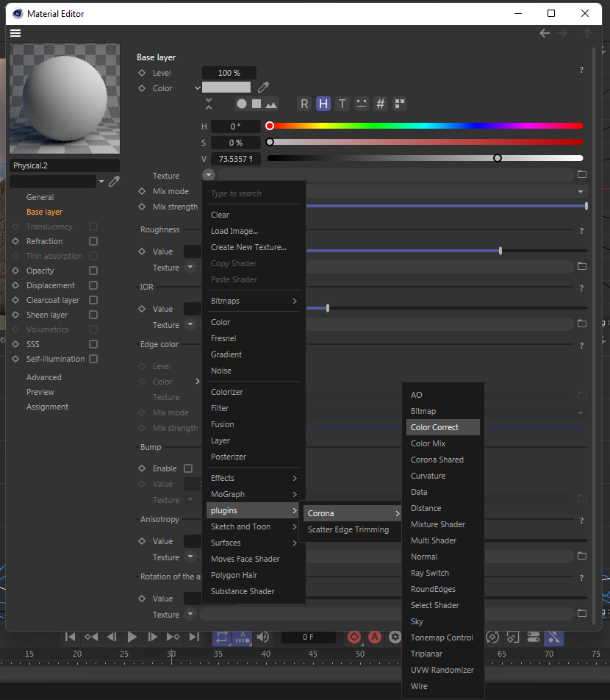Click the up navigation arrow
The width and height of the screenshot is (610, 700).
pos(586,33)
